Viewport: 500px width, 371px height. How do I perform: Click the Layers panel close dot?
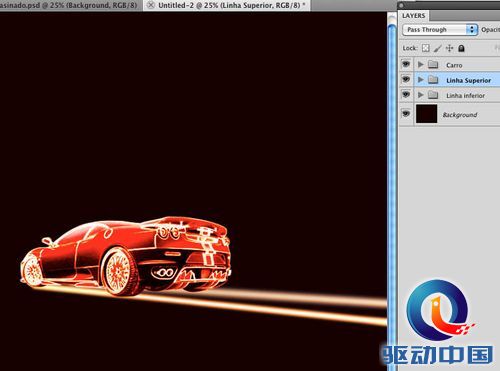point(401,5)
